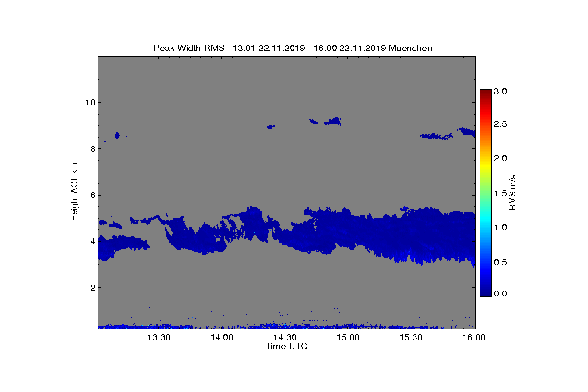Click the height tick label '10'

click(90, 102)
